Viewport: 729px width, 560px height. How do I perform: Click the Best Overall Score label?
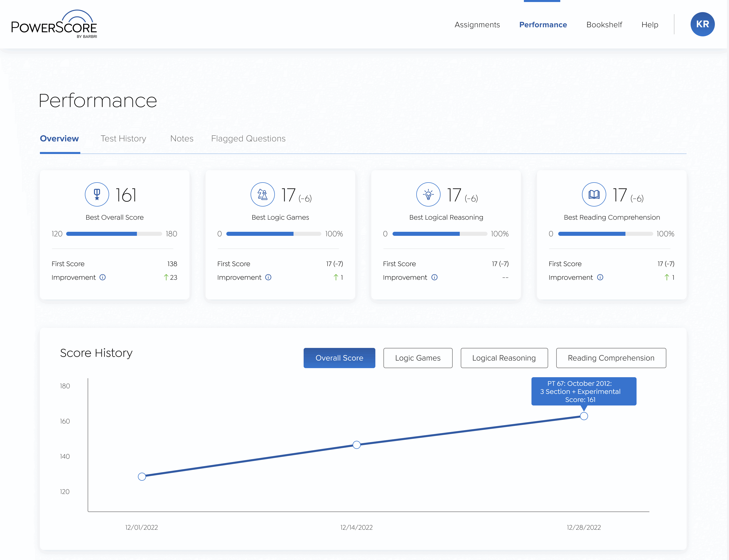coord(114,217)
